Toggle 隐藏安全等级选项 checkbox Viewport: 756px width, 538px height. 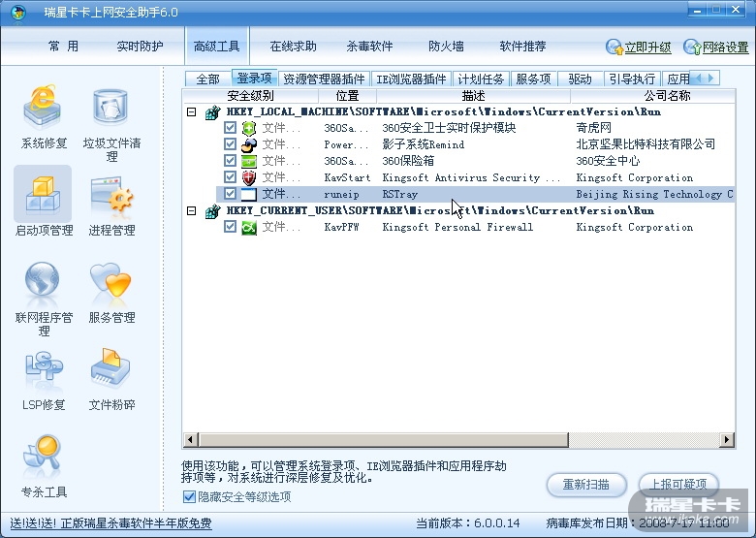click(189, 496)
